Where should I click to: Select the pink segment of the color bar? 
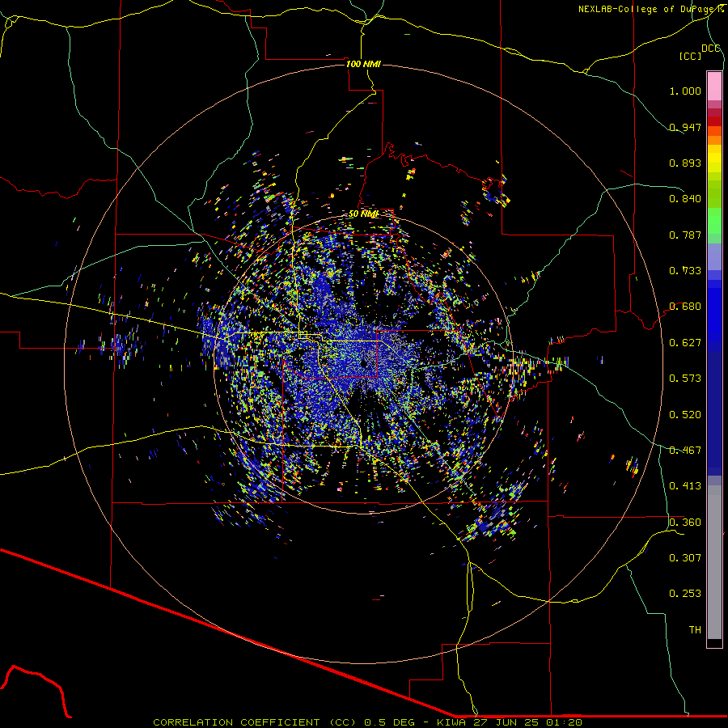714,86
